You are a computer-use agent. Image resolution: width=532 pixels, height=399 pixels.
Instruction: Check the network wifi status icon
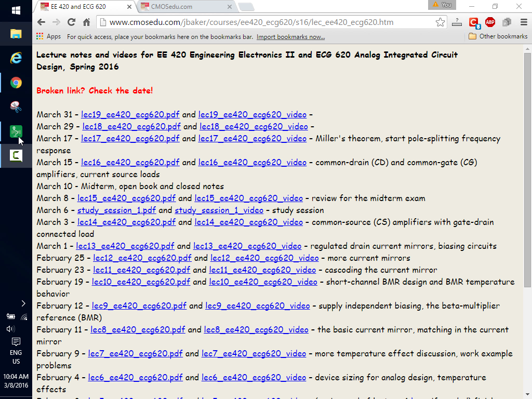pos(24,317)
